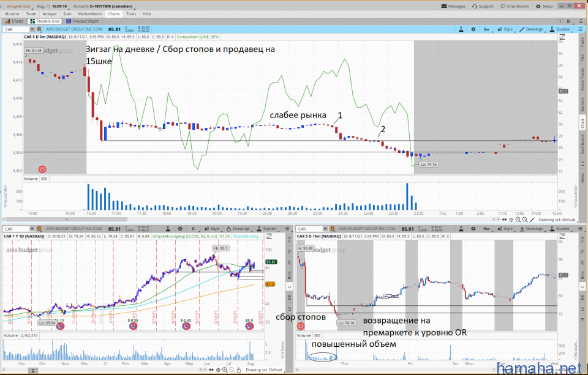Click the red phone icon on top chart
588x375 pixels.
click(x=42, y=169)
